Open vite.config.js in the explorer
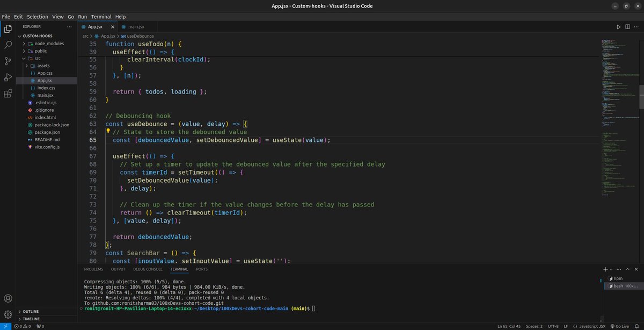Screen dimensions: 644x330 point(47,147)
